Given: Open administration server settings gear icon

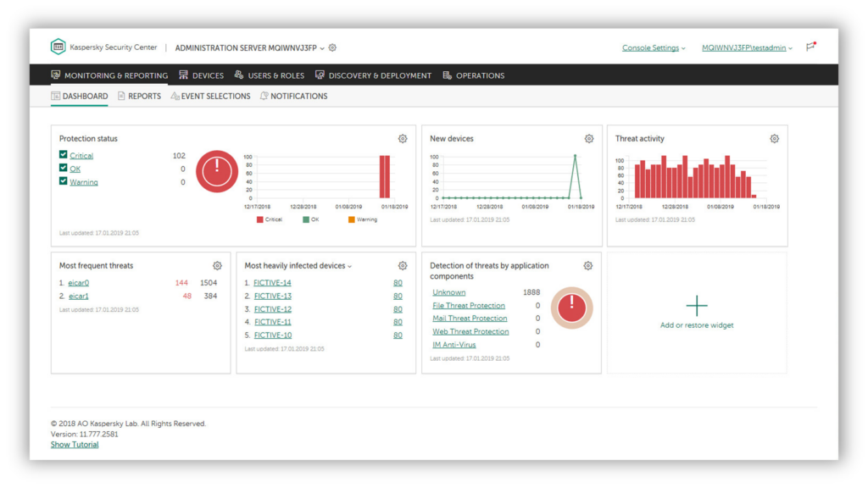Looking at the screenshot, I should click(x=332, y=48).
